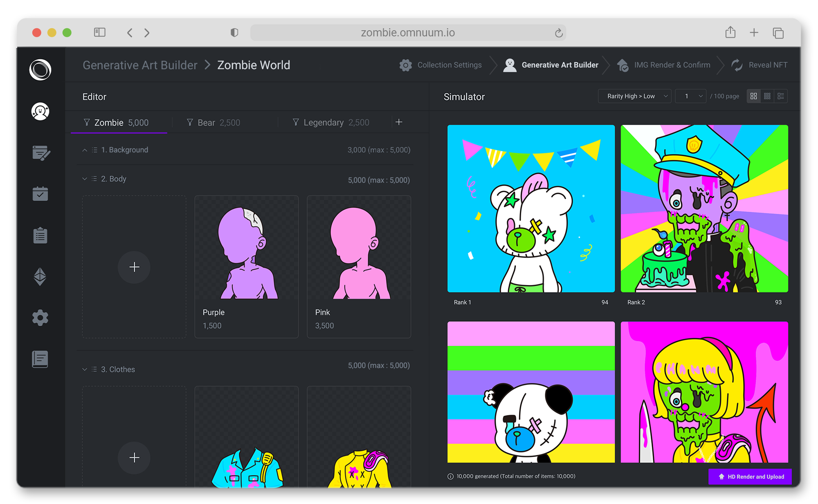This screenshot has width=818, height=504.
Task: Click the Clothes layer reorder handle
Action: click(94, 369)
